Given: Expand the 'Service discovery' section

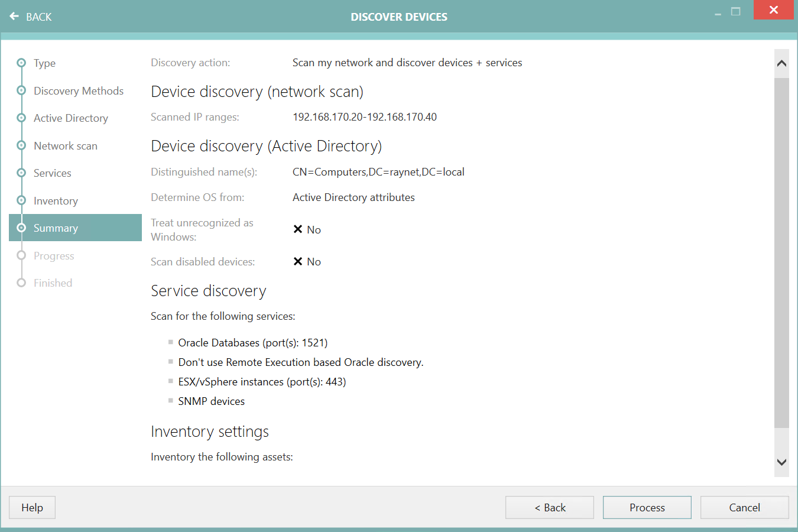Looking at the screenshot, I should click(x=208, y=291).
